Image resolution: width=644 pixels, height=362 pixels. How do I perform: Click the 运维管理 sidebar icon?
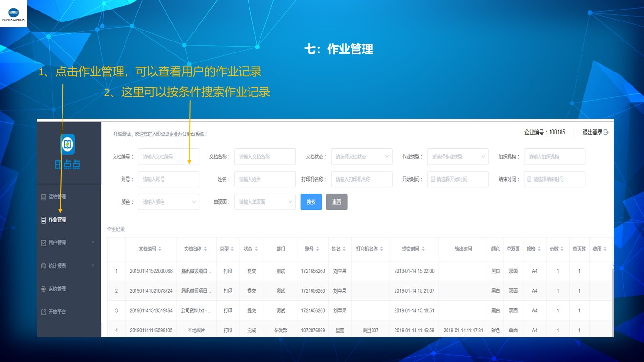tap(43, 197)
